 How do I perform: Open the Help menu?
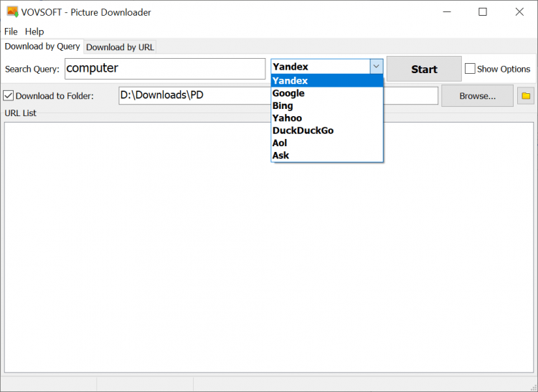pyautogui.click(x=34, y=32)
